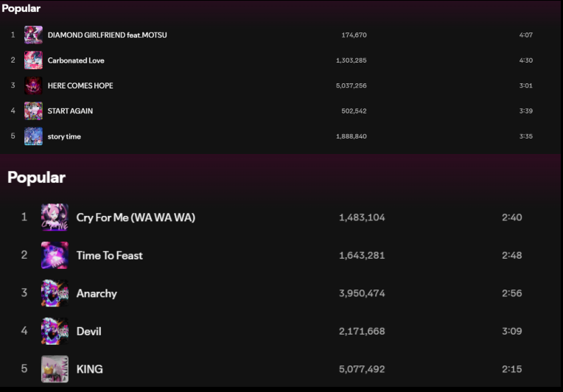The width and height of the screenshot is (563, 392).
Task: Click the START AGAIN duration 3:39
Action: 525,111
